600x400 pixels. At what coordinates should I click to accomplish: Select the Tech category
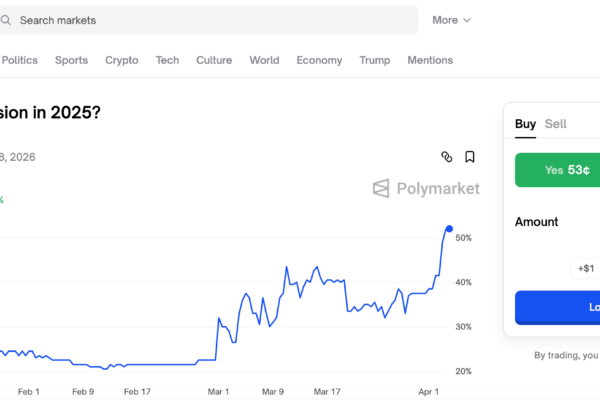167,60
